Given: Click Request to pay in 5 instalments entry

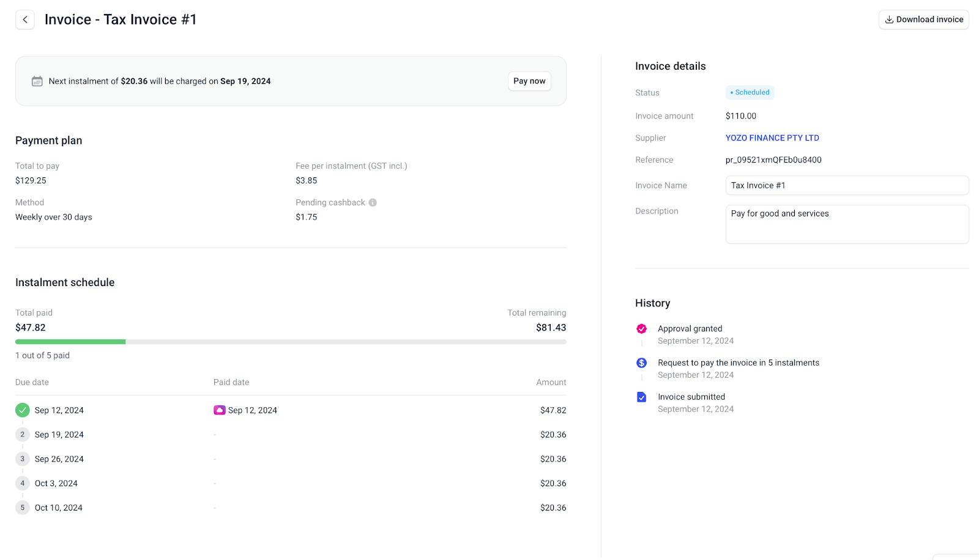Looking at the screenshot, I should [739, 363].
